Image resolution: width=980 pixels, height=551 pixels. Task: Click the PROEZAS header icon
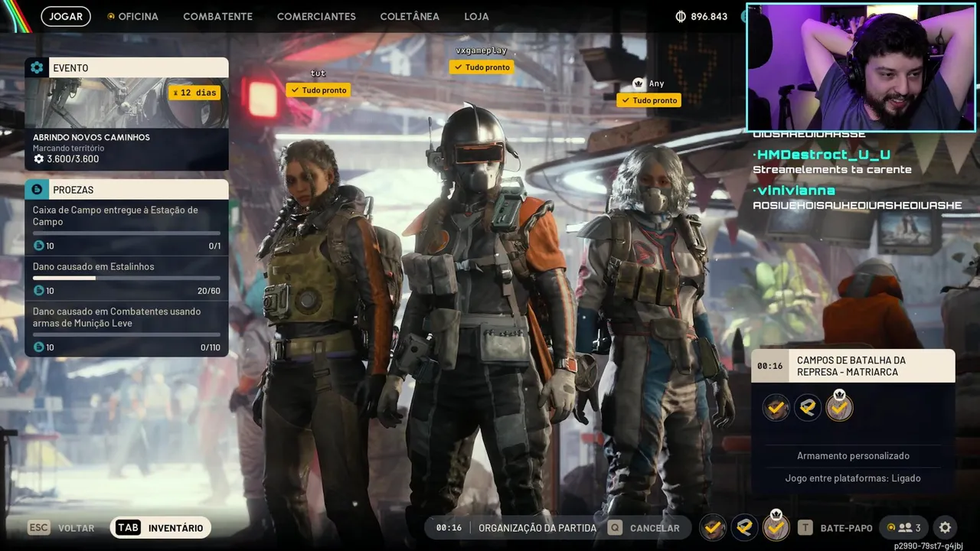point(37,189)
